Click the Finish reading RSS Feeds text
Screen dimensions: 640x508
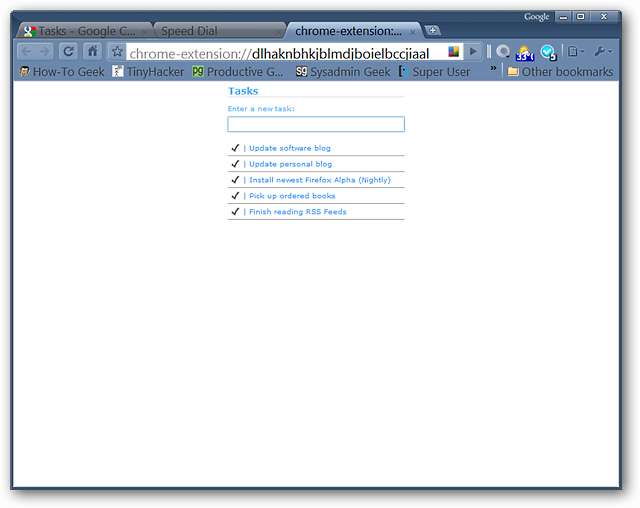click(298, 212)
